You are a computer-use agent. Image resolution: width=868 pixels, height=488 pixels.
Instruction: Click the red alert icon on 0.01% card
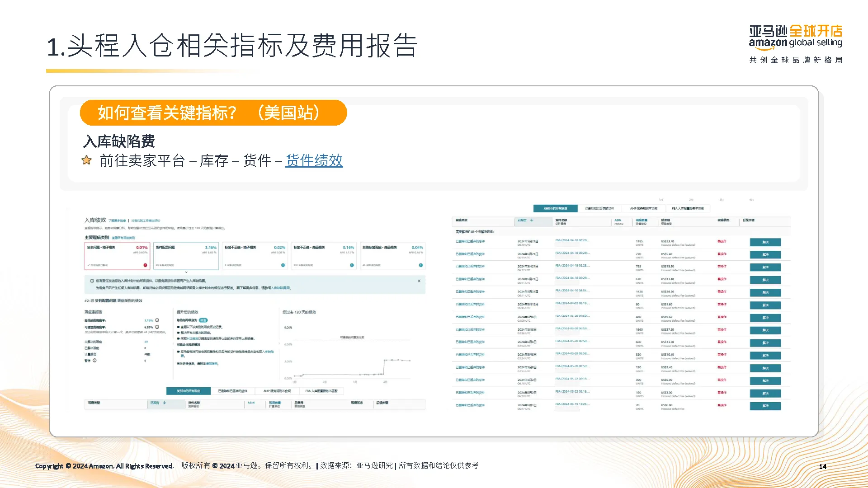pos(145,265)
